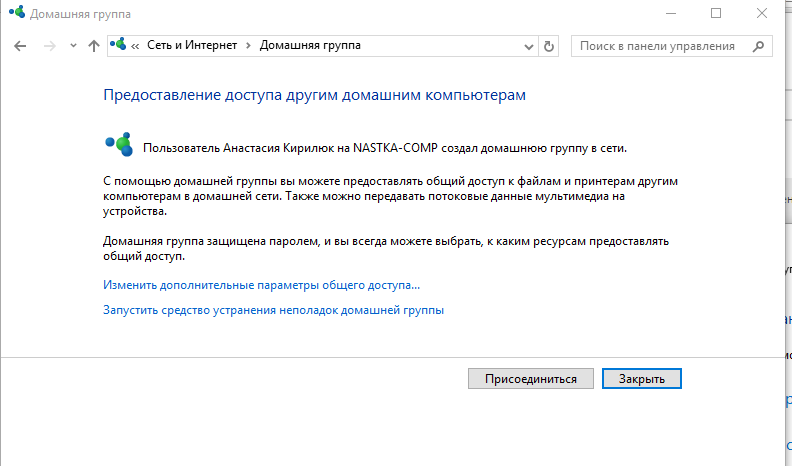This screenshot has width=792, height=466.
Task: Open recent locations dropdown arrow
Action: point(73,46)
